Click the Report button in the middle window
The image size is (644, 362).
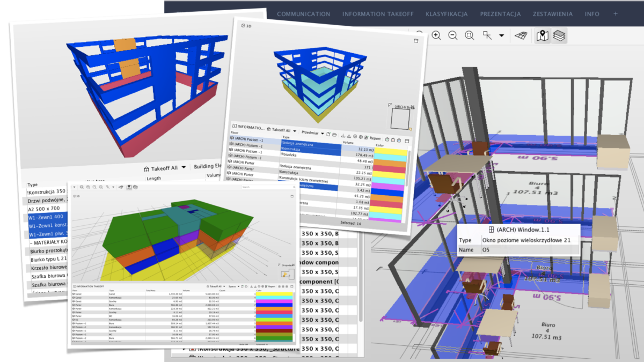(375, 138)
